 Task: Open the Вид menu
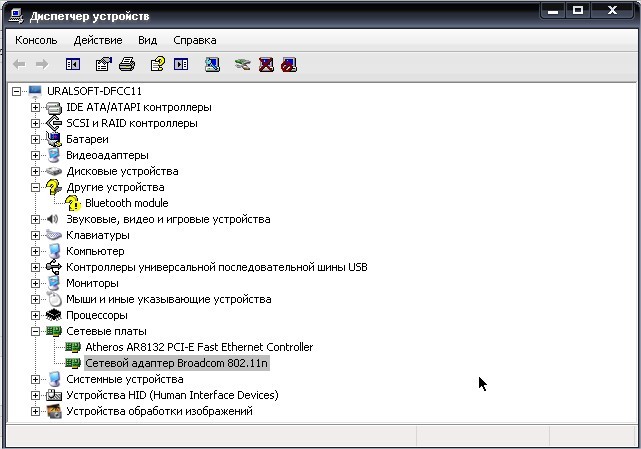point(148,40)
